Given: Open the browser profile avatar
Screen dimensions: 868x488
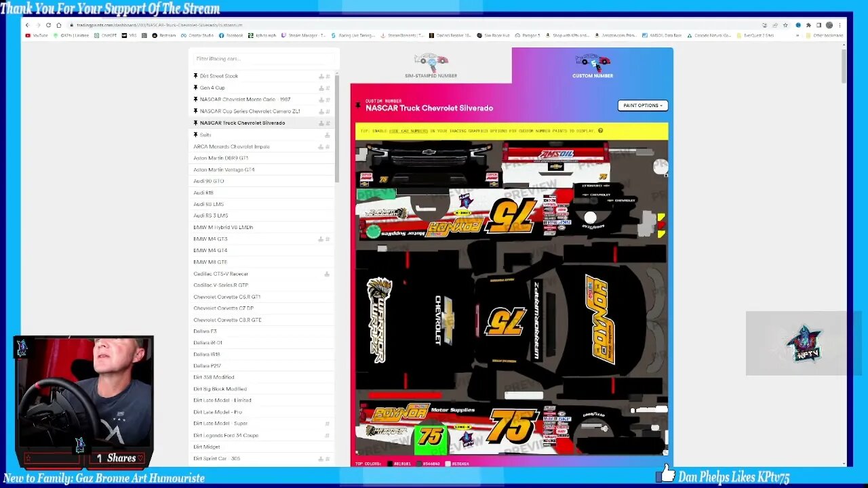Looking at the screenshot, I should [829, 25].
